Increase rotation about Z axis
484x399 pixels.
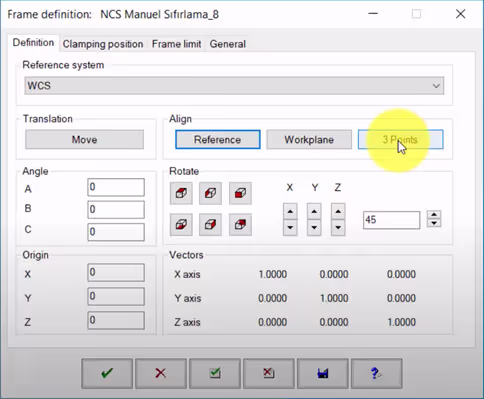[338, 211]
